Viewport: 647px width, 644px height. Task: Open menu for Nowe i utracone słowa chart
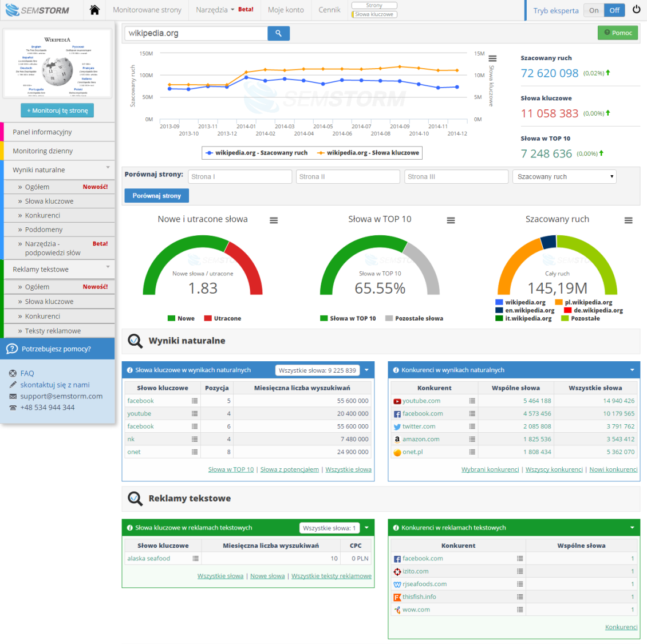[x=274, y=220]
